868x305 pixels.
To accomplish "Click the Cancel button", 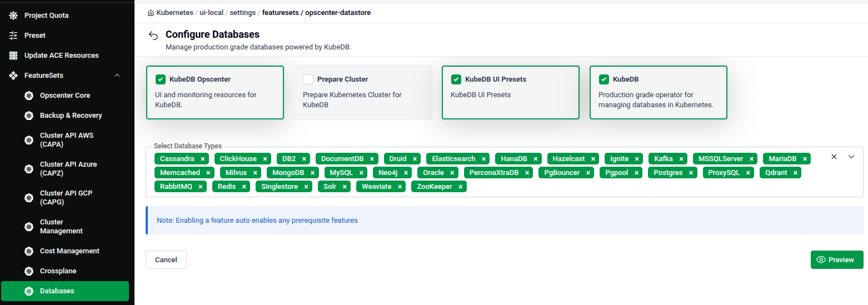I will 166,260.
